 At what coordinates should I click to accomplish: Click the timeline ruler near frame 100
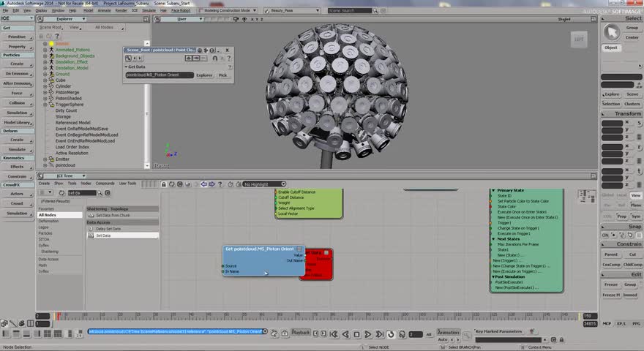(402, 317)
